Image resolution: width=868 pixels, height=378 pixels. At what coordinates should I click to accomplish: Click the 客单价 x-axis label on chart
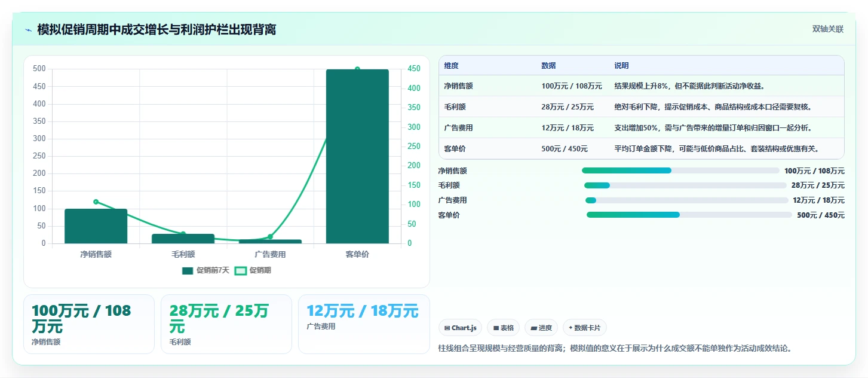click(x=357, y=254)
